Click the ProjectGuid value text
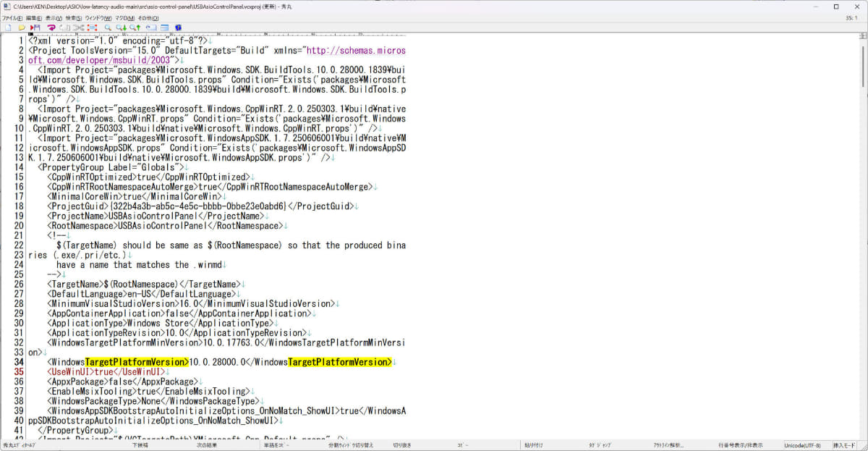 point(198,206)
